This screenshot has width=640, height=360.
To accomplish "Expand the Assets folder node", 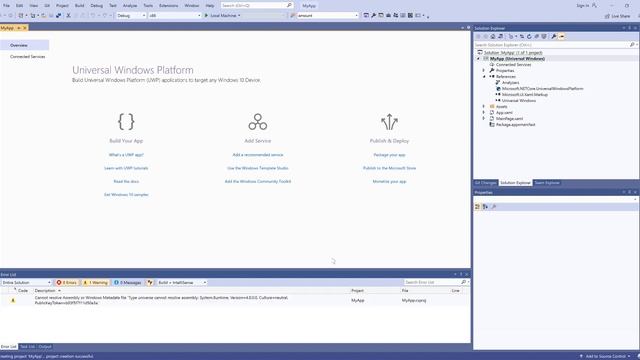I will [484, 107].
